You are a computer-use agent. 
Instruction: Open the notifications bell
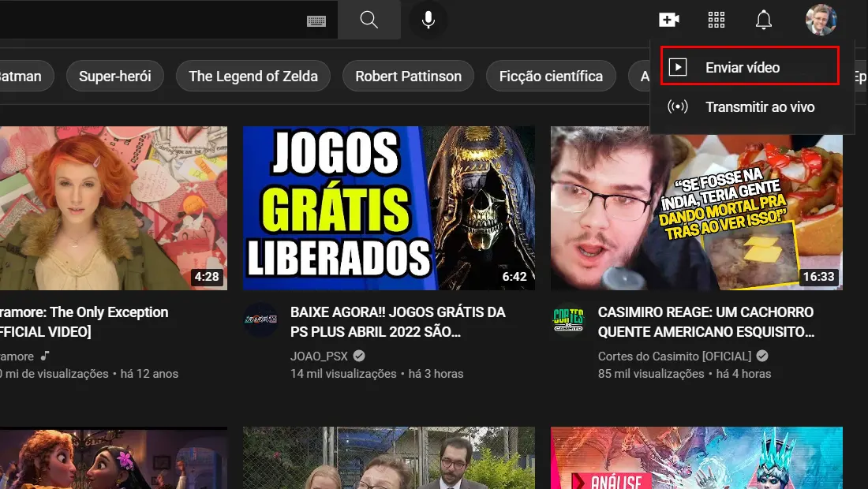click(x=763, y=20)
